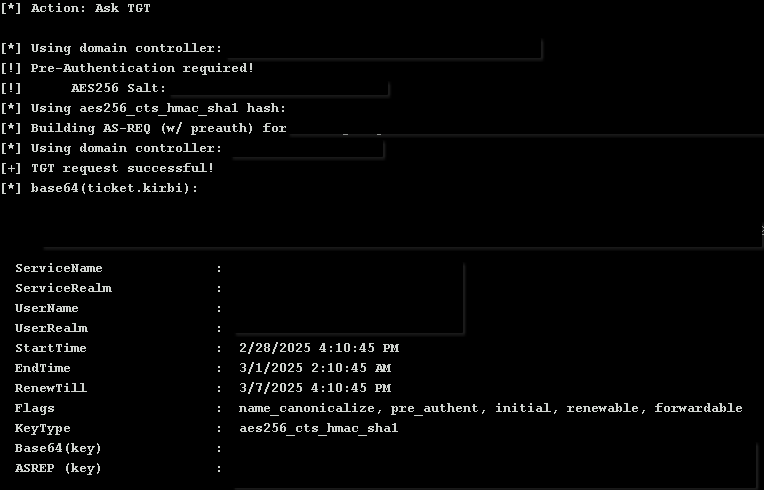This screenshot has width=764, height=490.
Task: Click the ServiceRealm field label
Action: coord(63,288)
